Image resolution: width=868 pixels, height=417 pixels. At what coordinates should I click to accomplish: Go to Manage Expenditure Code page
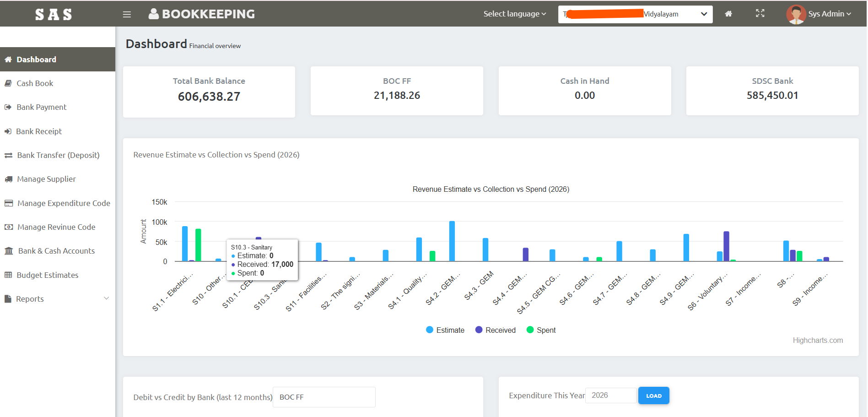(63, 203)
